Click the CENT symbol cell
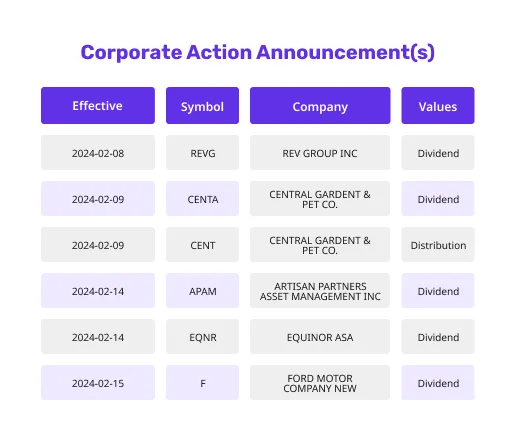The height and width of the screenshot is (441, 516). click(202, 245)
